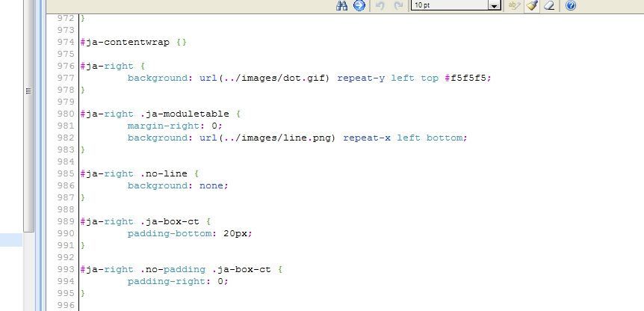Screen dimensions: 644x311
Task: Click the grayed Redo arrow
Action: tap(398, 5)
